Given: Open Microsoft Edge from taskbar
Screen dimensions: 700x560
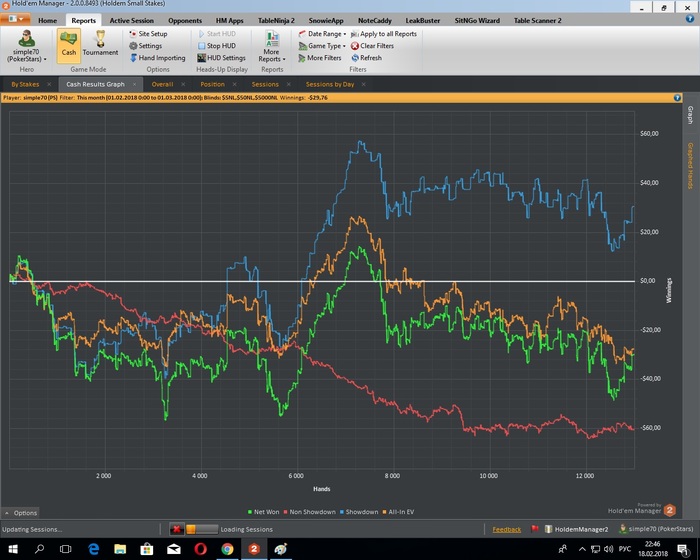Looking at the screenshot, I should click(x=93, y=549).
